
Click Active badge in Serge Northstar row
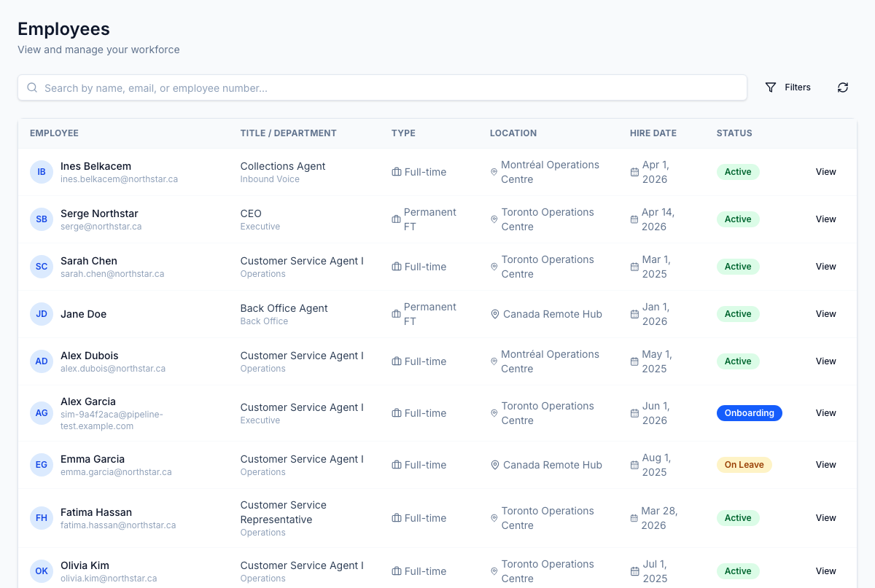tap(738, 219)
